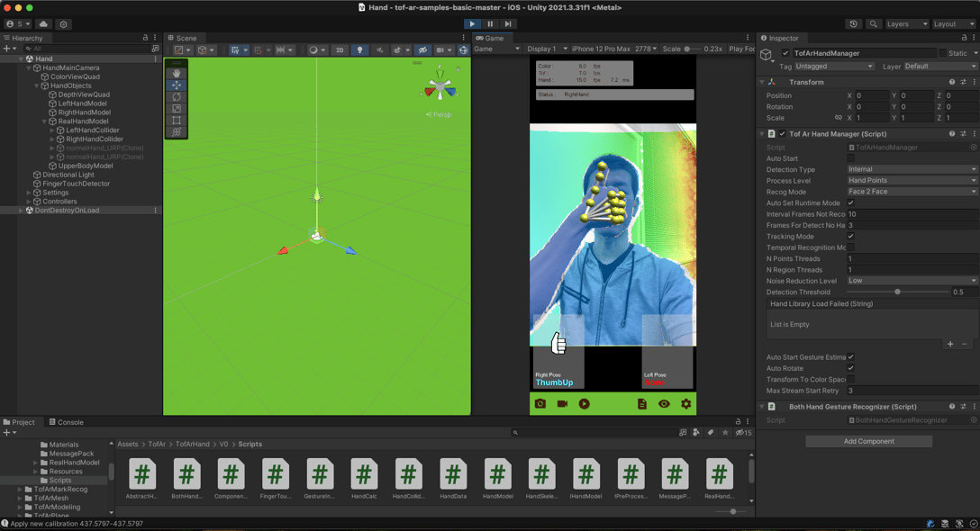980x531 pixels.
Task: Open the Noise Reduction Level dropdown
Action: [911, 281]
